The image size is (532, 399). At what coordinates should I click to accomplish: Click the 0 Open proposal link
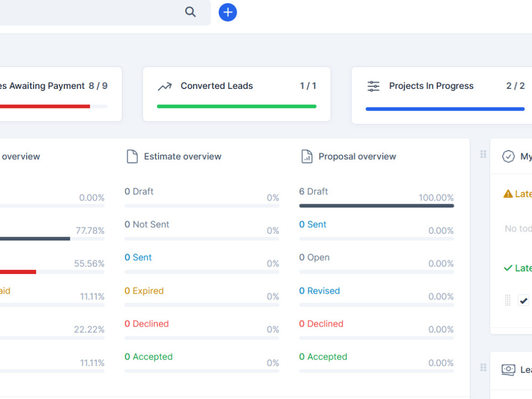coord(314,257)
